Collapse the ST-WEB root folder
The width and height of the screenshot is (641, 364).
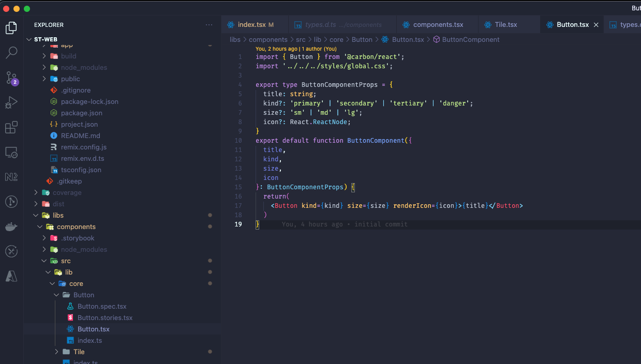[x=46, y=39]
